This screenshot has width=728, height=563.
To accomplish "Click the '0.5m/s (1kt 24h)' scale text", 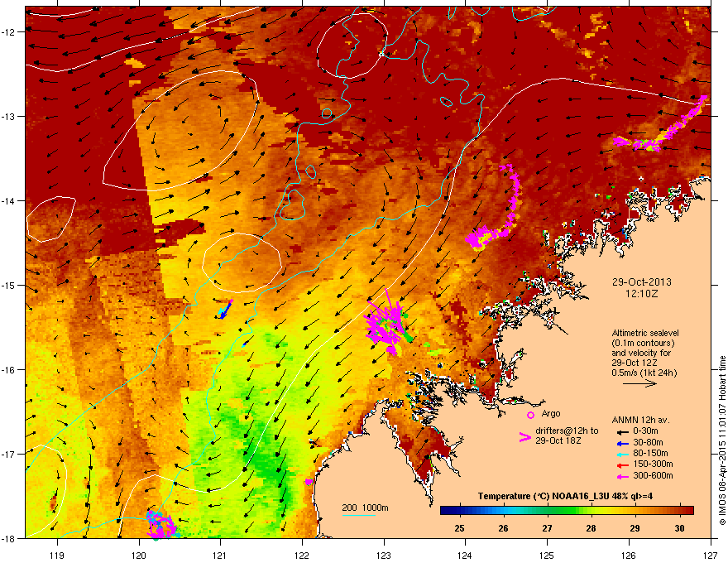I will [x=644, y=373].
